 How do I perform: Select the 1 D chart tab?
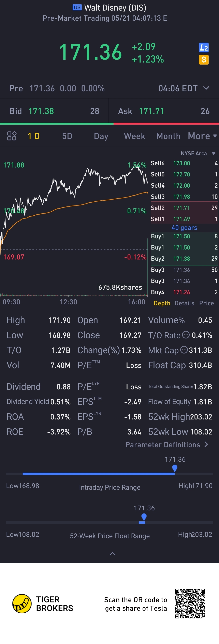34,136
